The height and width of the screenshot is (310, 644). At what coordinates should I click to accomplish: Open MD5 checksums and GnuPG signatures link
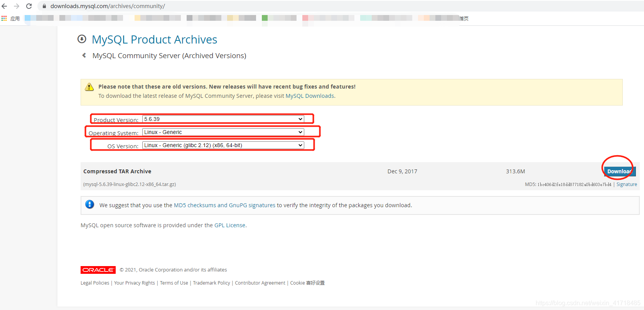point(224,205)
